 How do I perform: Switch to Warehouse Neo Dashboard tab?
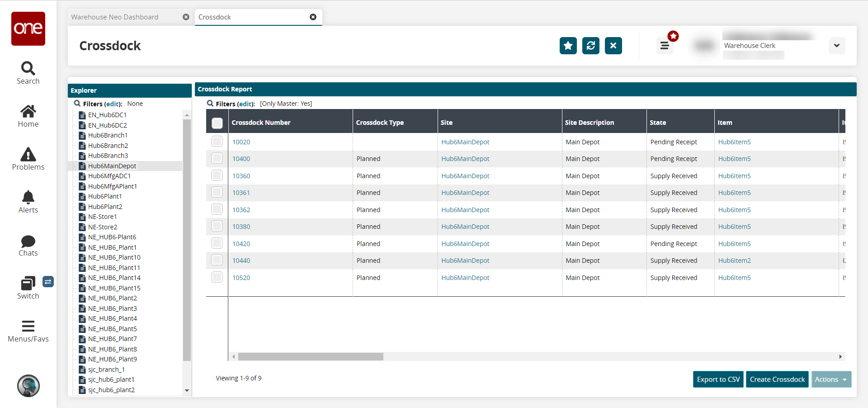[x=115, y=17]
